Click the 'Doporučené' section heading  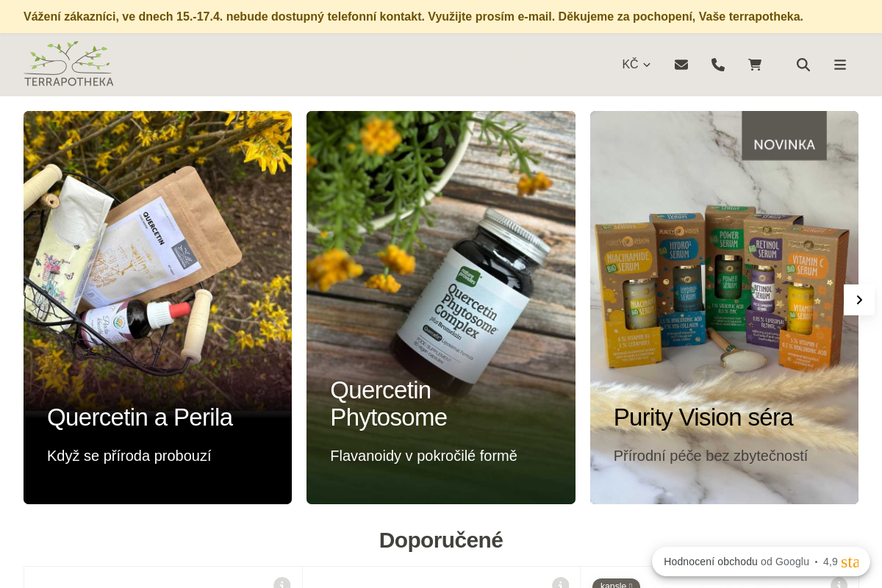[x=441, y=540]
